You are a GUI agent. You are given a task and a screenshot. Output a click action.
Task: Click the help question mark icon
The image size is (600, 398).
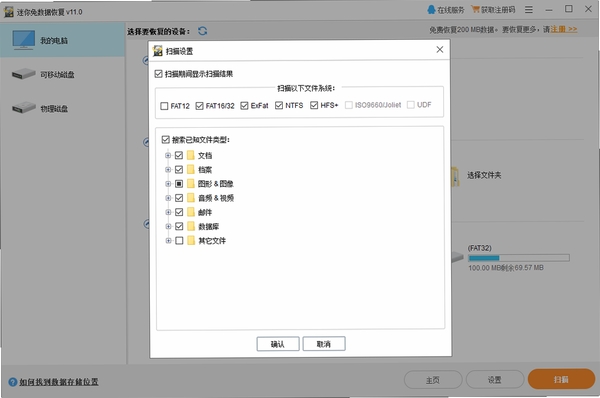coord(13,382)
